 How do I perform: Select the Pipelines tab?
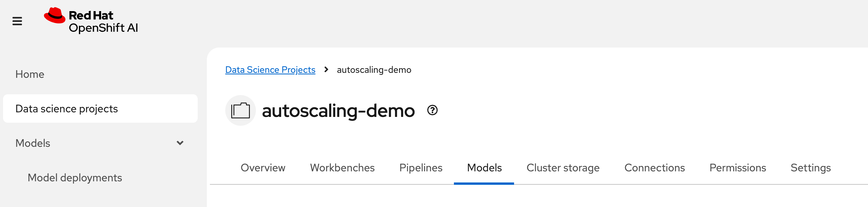point(421,168)
